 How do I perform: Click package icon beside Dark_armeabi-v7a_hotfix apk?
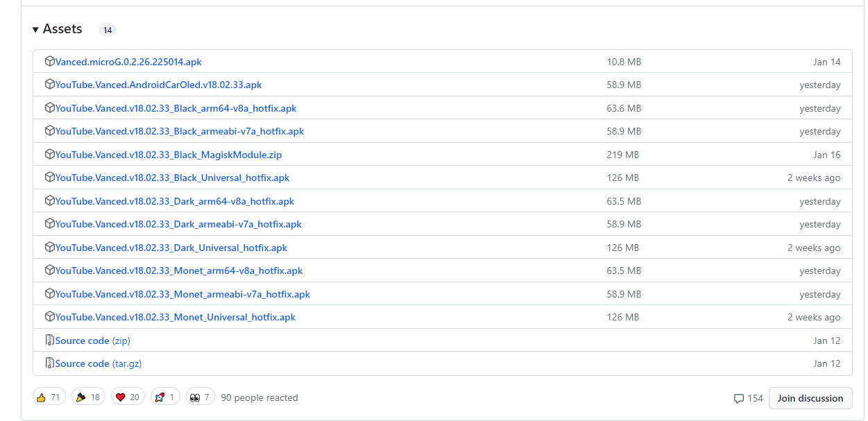click(50, 224)
